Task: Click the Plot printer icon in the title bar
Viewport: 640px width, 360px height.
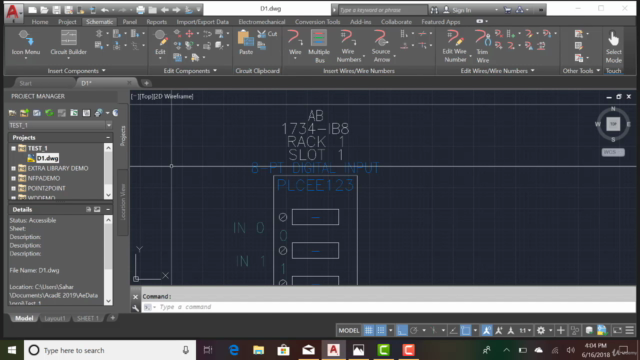Action: 140,9
